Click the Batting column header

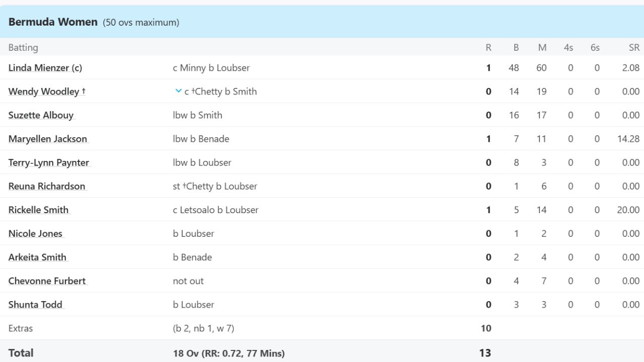23,48
